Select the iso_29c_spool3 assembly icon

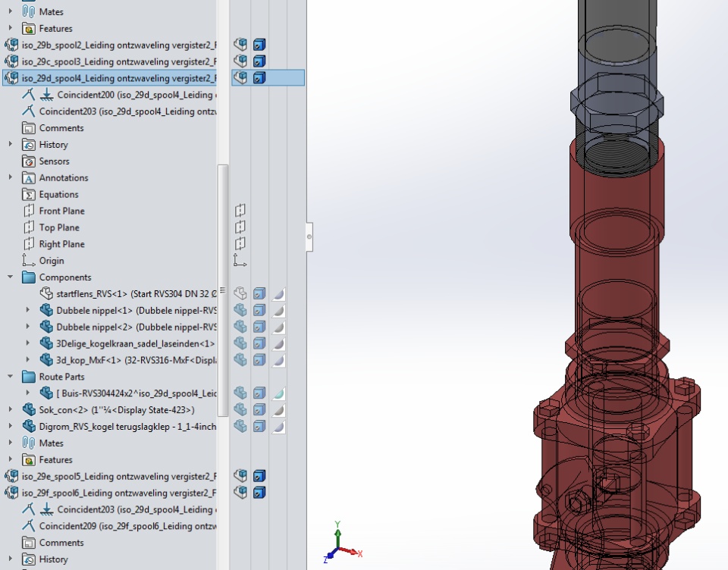pos(11,61)
